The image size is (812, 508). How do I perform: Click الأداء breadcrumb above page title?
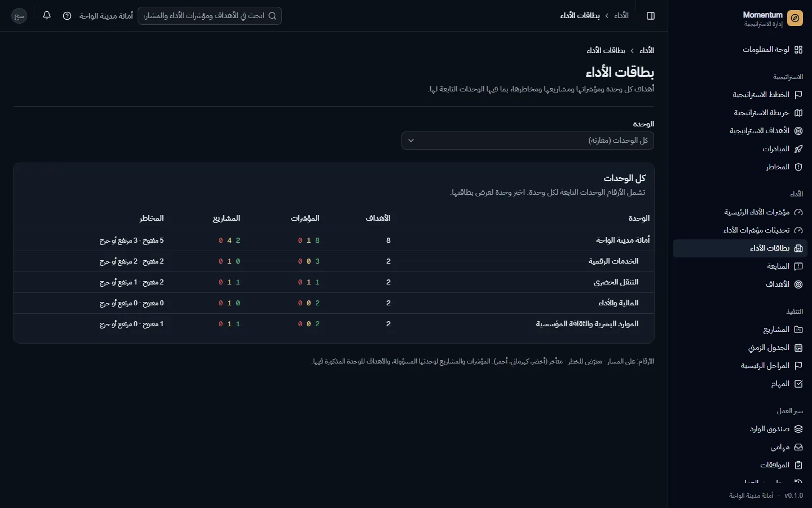point(647,51)
